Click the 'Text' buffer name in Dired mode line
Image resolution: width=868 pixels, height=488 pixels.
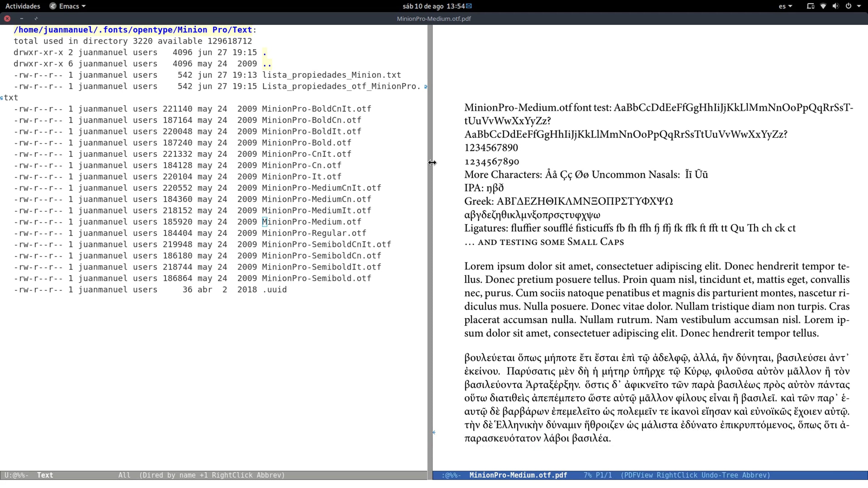[45, 475]
